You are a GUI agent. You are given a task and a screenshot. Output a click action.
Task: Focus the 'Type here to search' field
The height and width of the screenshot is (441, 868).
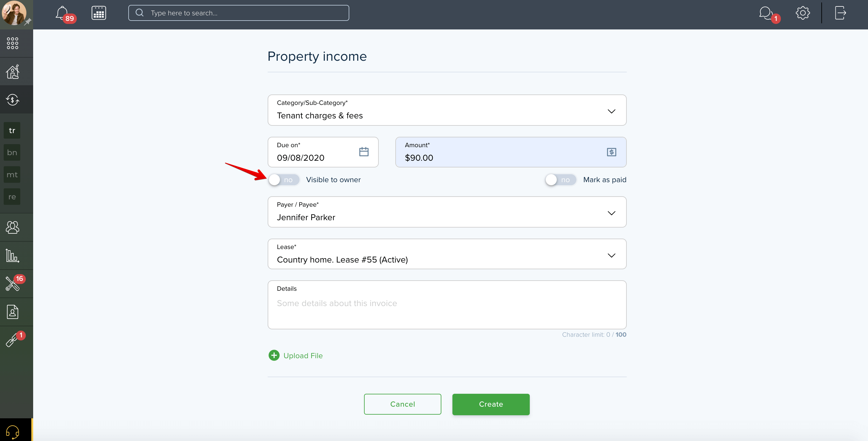238,13
